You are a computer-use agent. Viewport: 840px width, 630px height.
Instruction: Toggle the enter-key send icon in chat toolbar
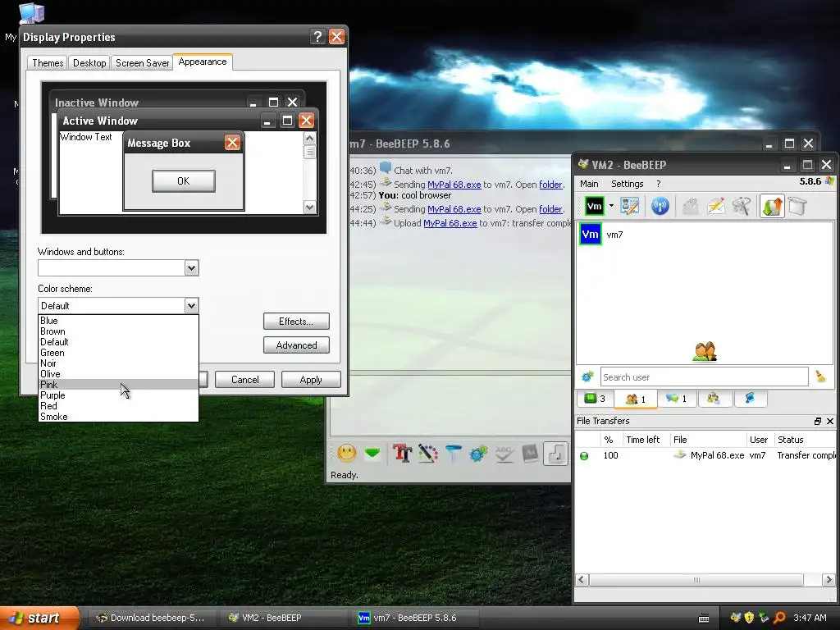555,454
